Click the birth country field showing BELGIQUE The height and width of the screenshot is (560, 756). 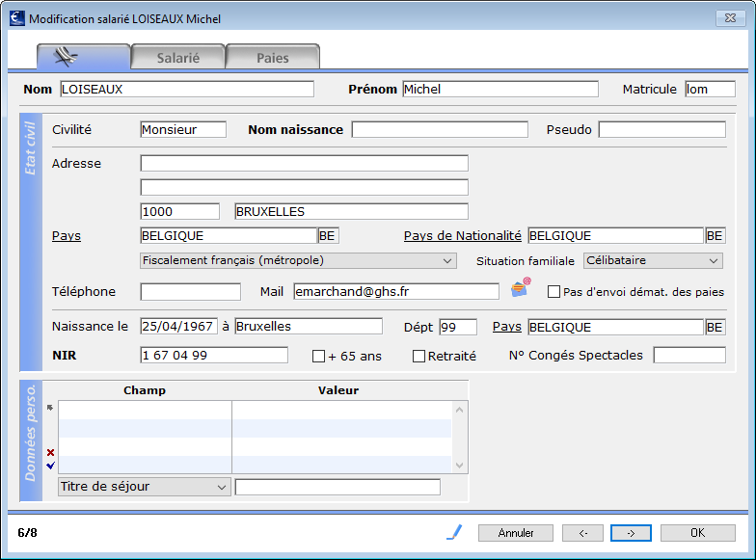point(615,328)
